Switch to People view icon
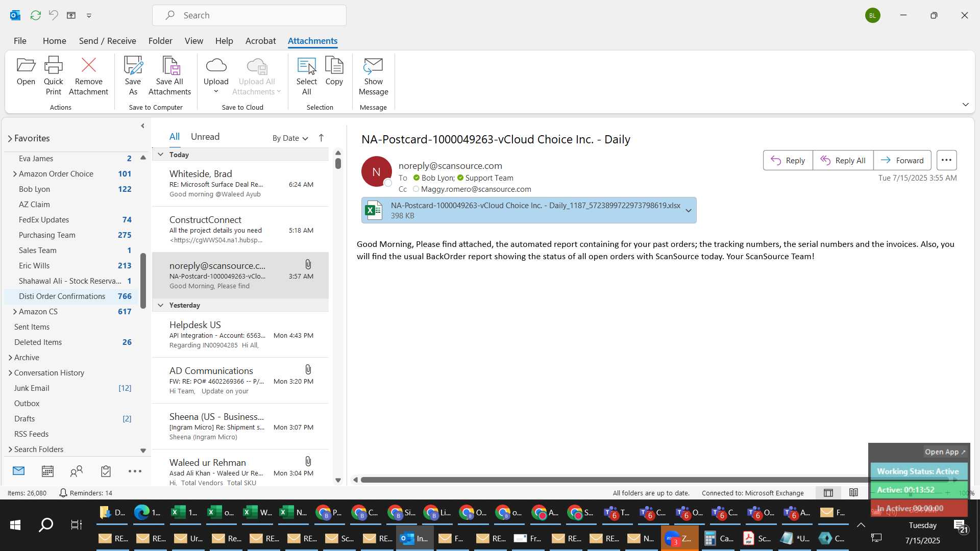980x551 pixels. point(77,471)
